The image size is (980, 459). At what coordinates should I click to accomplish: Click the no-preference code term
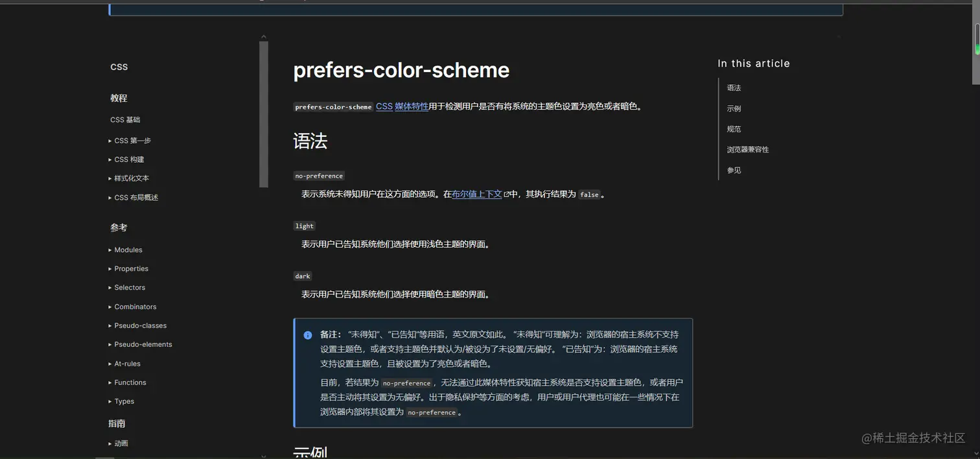pos(319,176)
